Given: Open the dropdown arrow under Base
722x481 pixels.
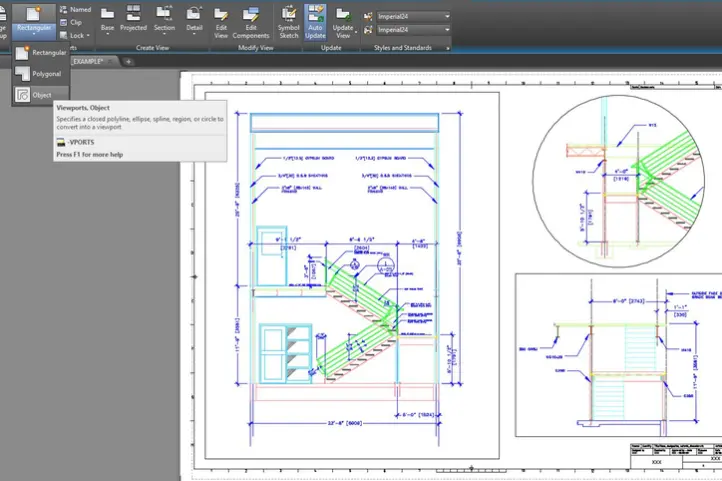Looking at the screenshot, I should (x=107, y=35).
